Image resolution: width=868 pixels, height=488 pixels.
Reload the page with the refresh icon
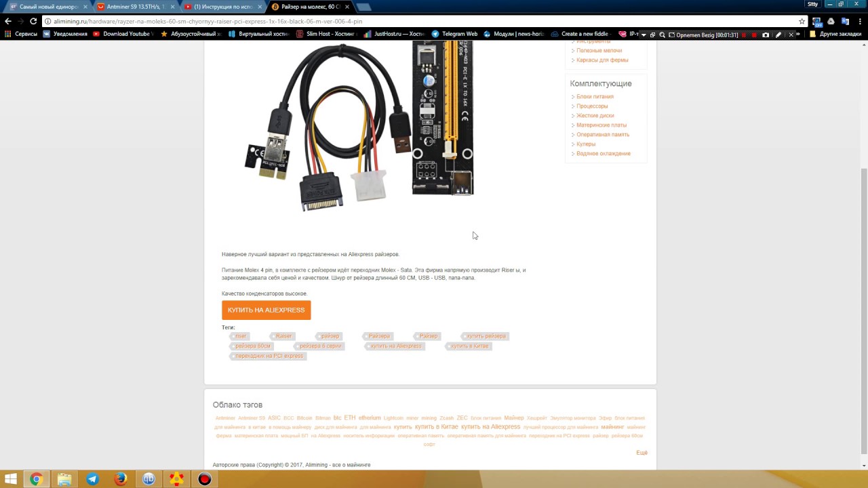tap(33, 21)
